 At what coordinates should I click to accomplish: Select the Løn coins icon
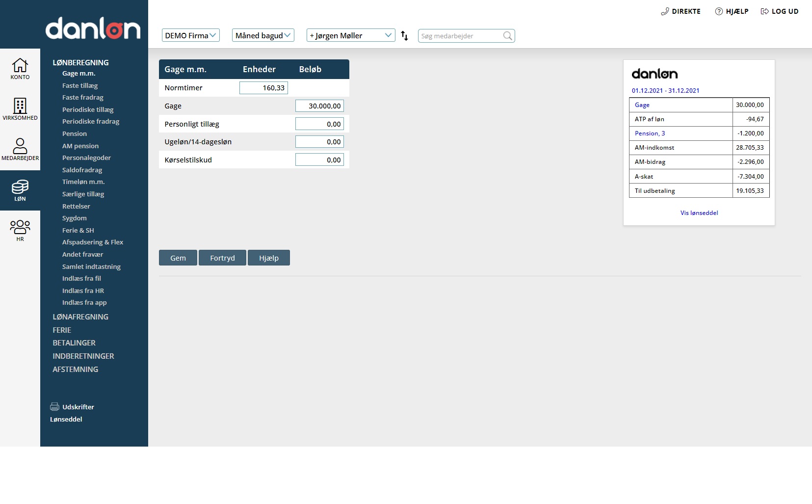pos(20,187)
